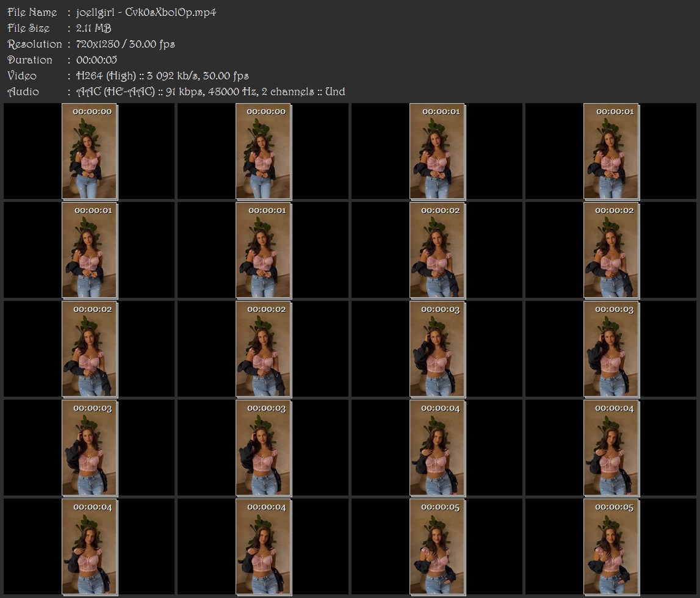Click the 'AAC (HE-AAC)' audio codec line
Screen dimensions: 700x598
click(x=211, y=92)
